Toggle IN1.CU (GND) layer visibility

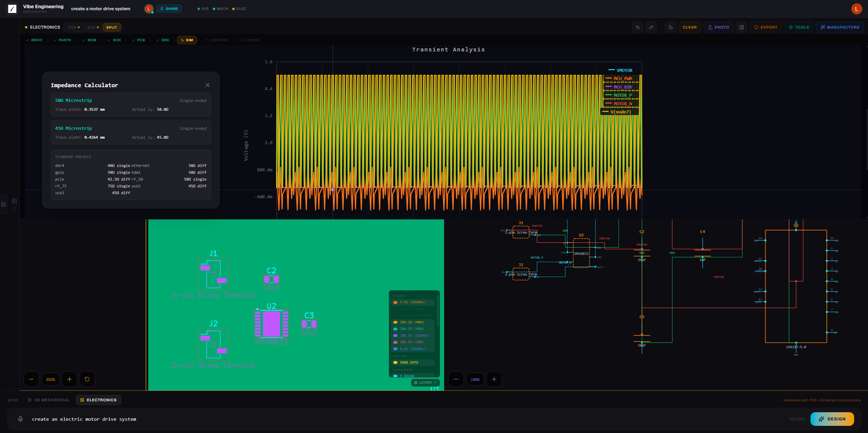(413, 309)
